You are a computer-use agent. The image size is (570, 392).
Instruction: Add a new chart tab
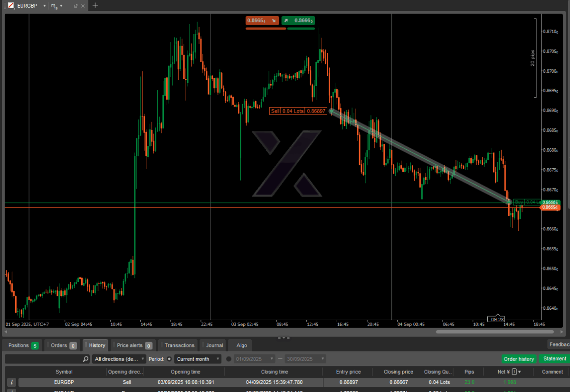[95, 5]
